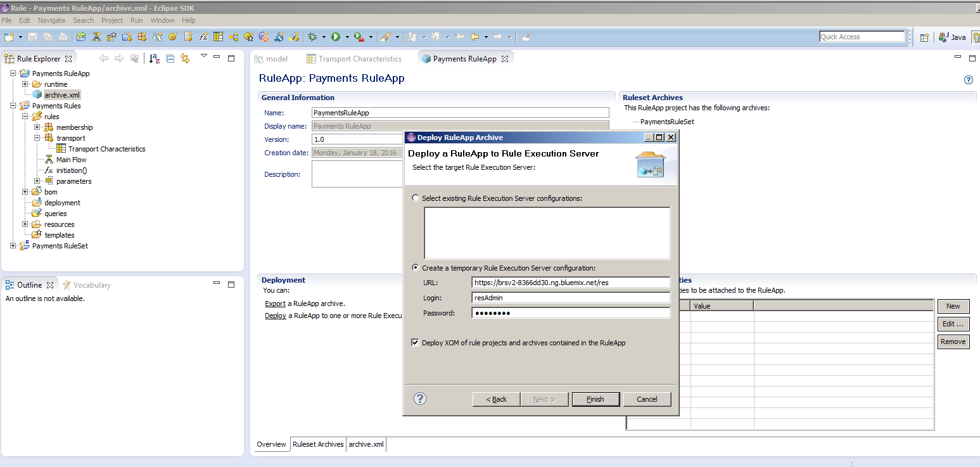Open the Project menu

click(112, 20)
